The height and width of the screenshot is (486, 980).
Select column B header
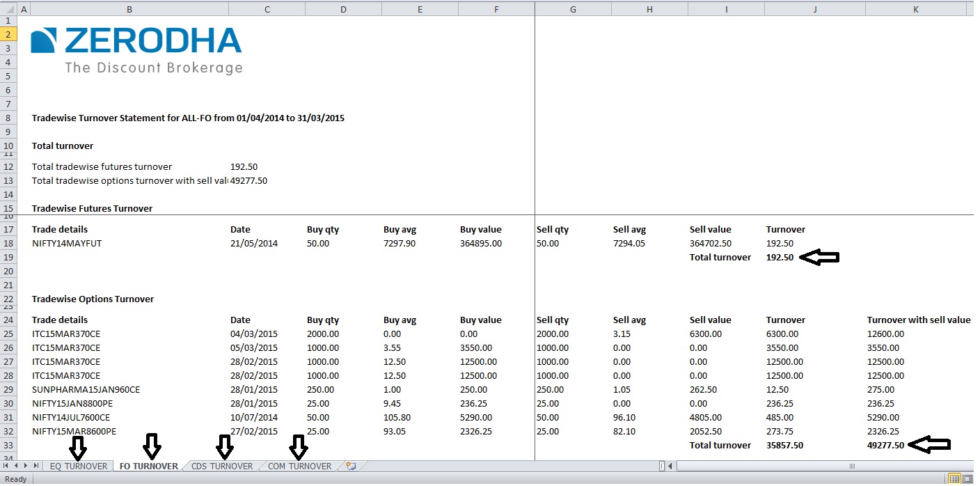129,8
